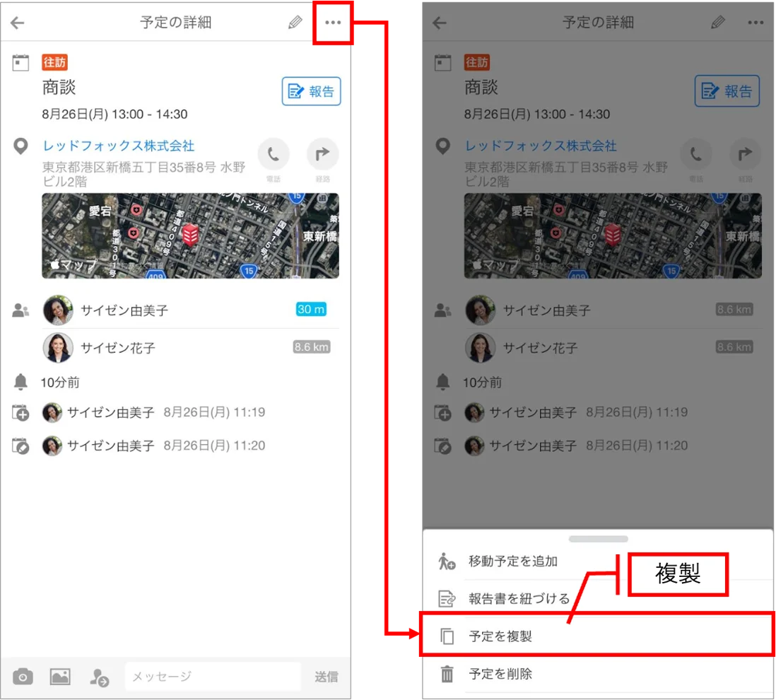Open the three-dot more menu in the left screen

click(333, 23)
